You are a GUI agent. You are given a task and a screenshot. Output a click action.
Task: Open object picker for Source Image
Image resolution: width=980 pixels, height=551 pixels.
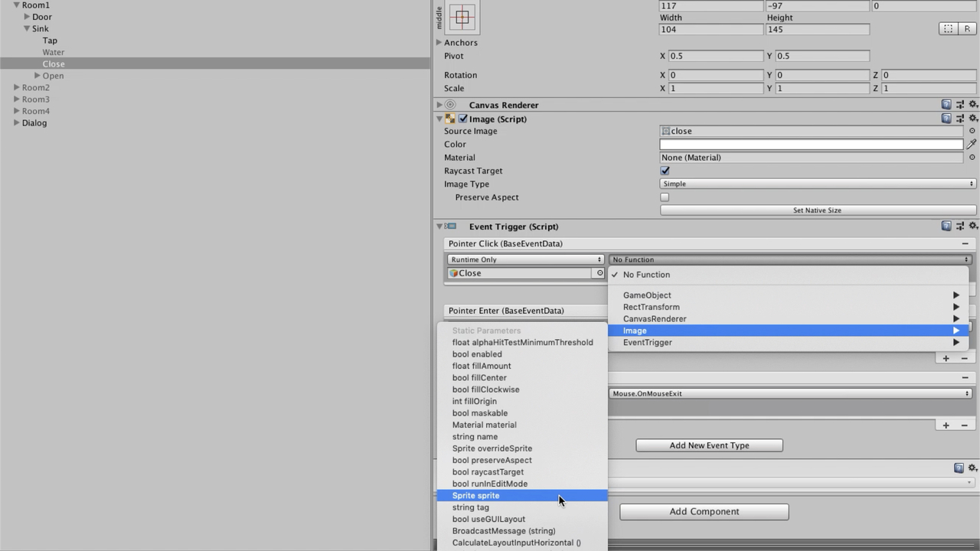tap(972, 131)
